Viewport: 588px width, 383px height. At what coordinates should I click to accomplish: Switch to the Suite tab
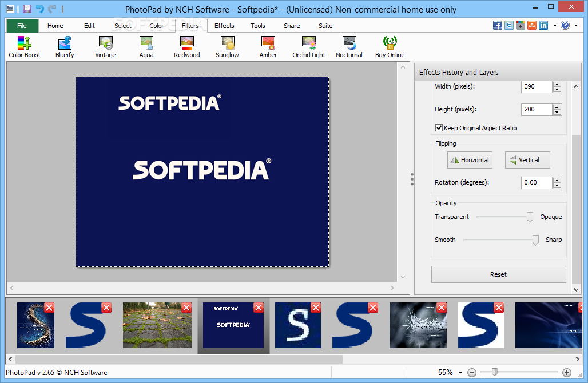coord(325,26)
